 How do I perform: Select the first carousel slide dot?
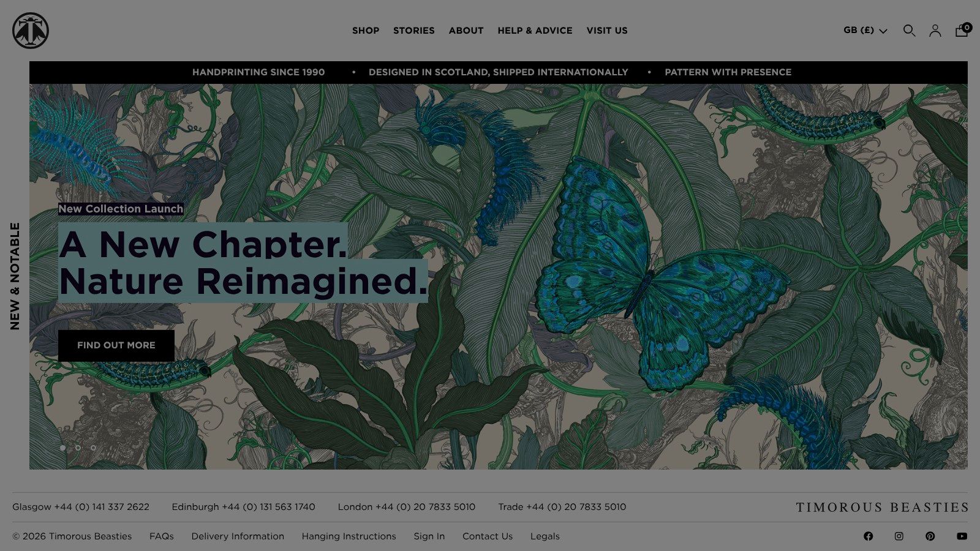point(62,448)
